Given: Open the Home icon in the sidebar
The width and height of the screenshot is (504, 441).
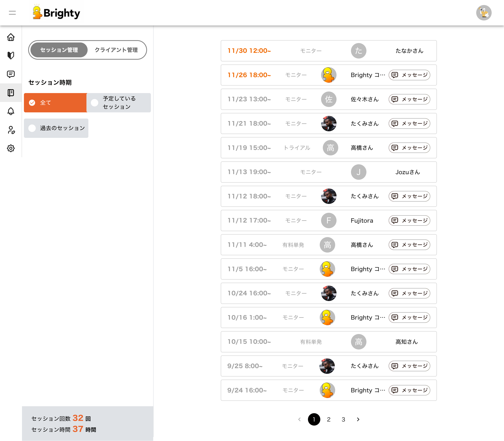Looking at the screenshot, I should coord(11,37).
